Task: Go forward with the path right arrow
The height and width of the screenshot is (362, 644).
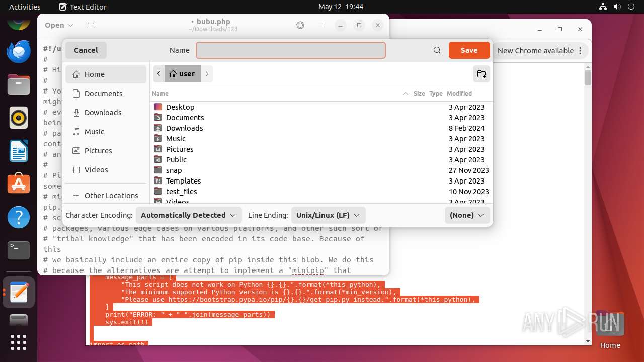Action: coord(207,74)
